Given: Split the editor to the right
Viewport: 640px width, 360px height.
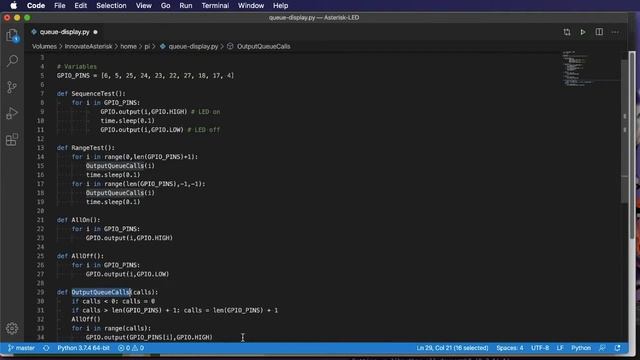Looking at the screenshot, I should click(599, 32).
